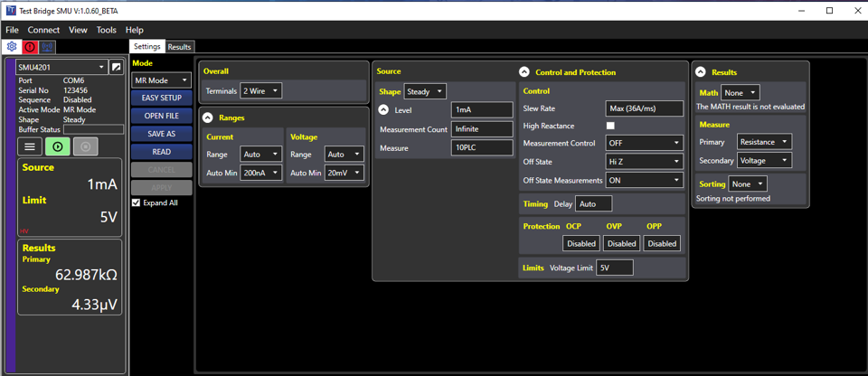Click the OCP Disabled button
Screen dimensions: 868x376
pyautogui.click(x=580, y=243)
